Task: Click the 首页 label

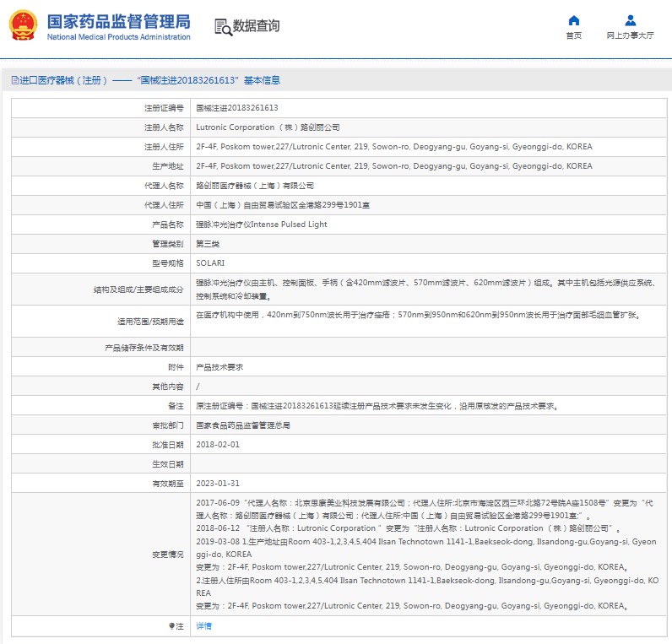Action: point(574,35)
